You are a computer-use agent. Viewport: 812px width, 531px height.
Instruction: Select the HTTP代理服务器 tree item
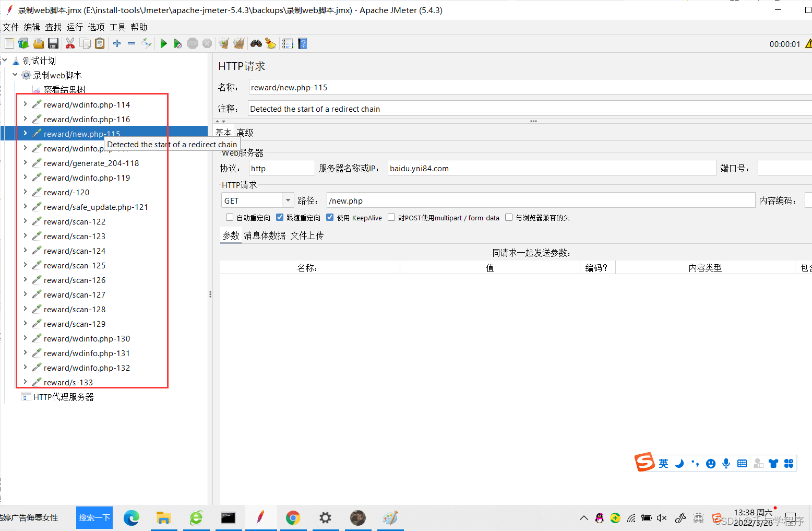click(x=63, y=397)
